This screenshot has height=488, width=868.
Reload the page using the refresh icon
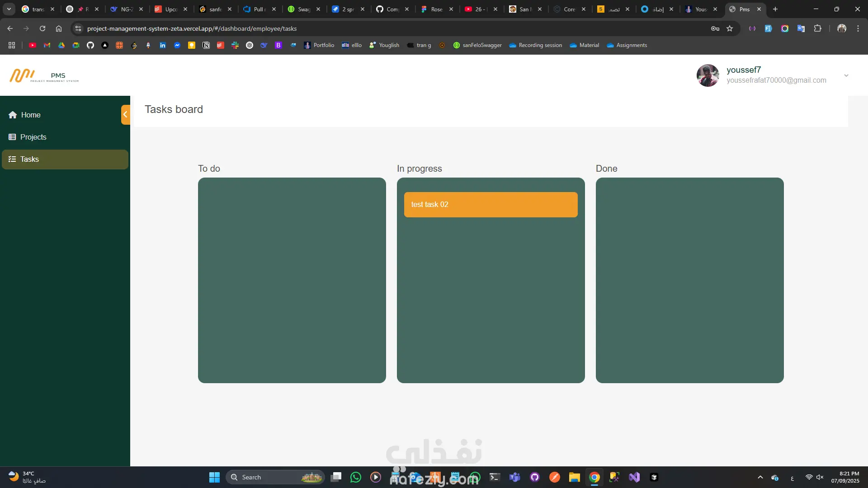[42, 28]
